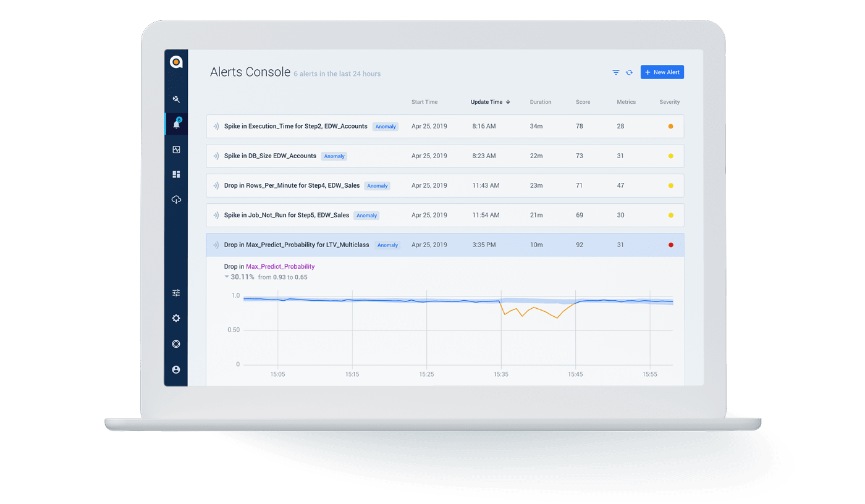The image size is (865, 504).
Task: Expand the Spike in DB_Size alert row
Action: pyautogui.click(x=445, y=156)
